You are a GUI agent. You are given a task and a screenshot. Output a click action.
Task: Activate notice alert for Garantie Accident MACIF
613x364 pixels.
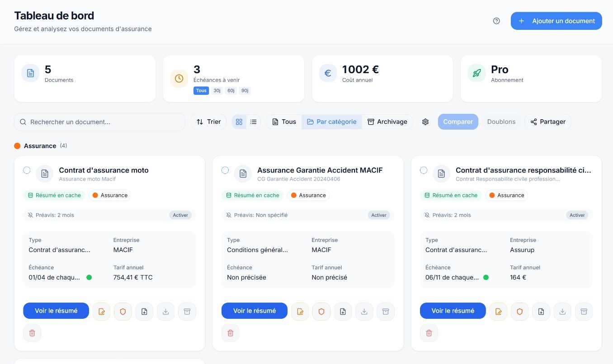[379, 215]
